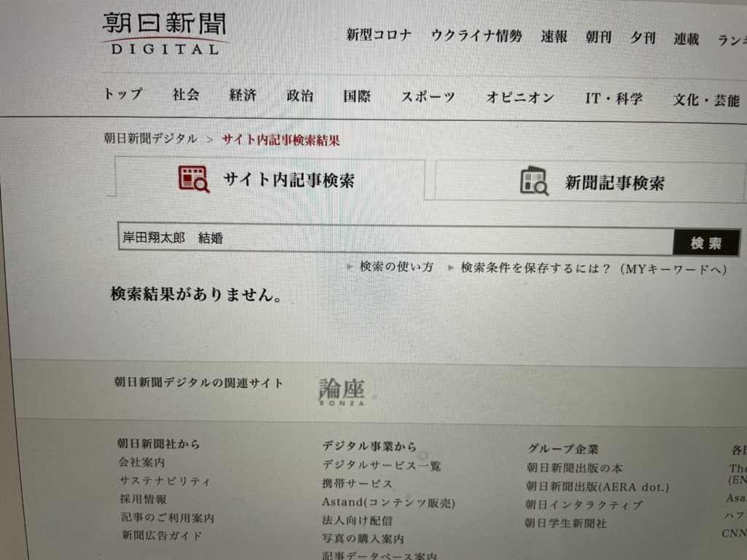
Task: Open the 政治 section
Action: (300, 96)
